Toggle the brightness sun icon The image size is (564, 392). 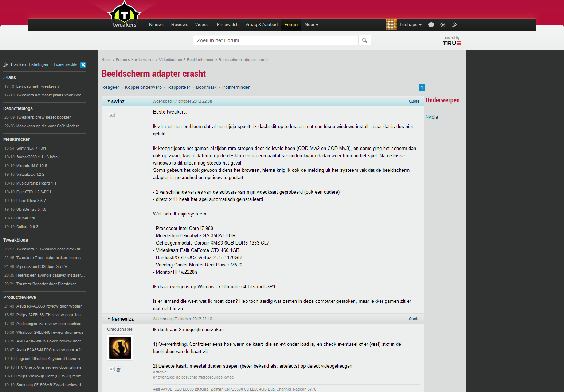pyautogui.click(x=443, y=25)
